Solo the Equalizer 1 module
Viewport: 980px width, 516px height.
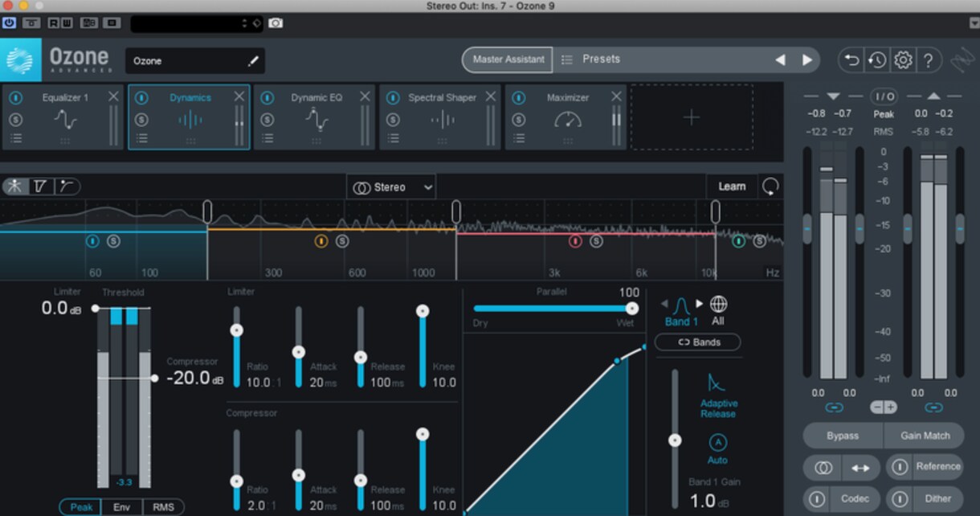click(16, 120)
